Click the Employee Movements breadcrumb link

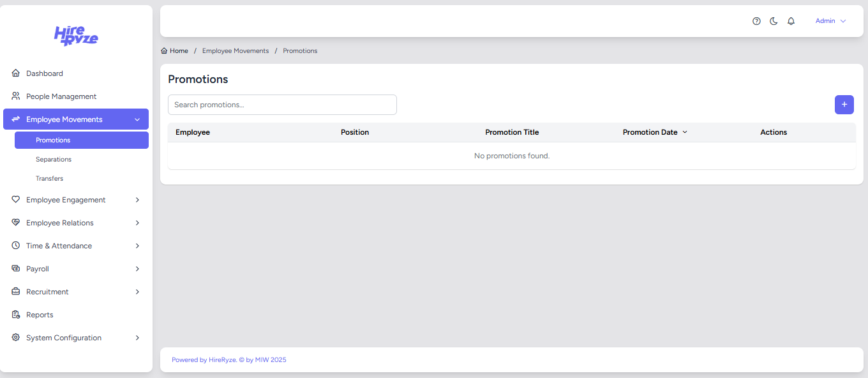pyautogui.click(x=236, y=51)
